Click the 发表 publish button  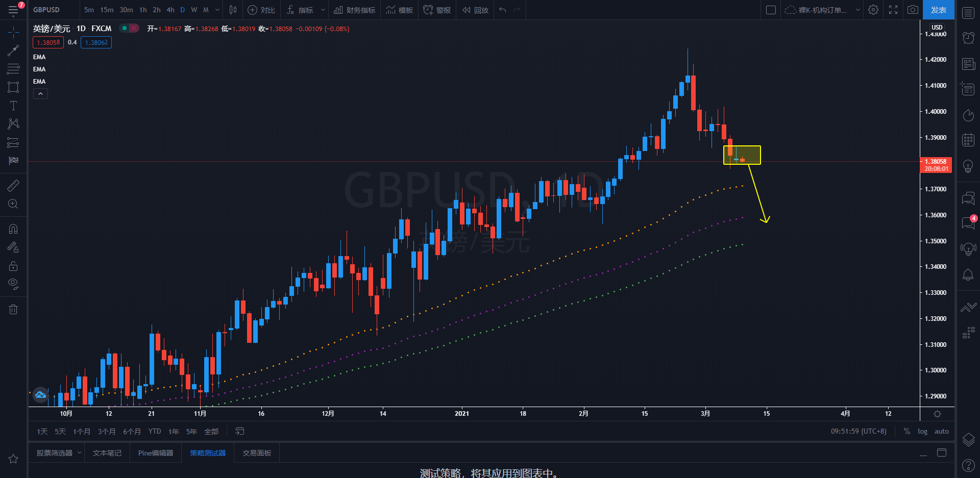point(938,10)
